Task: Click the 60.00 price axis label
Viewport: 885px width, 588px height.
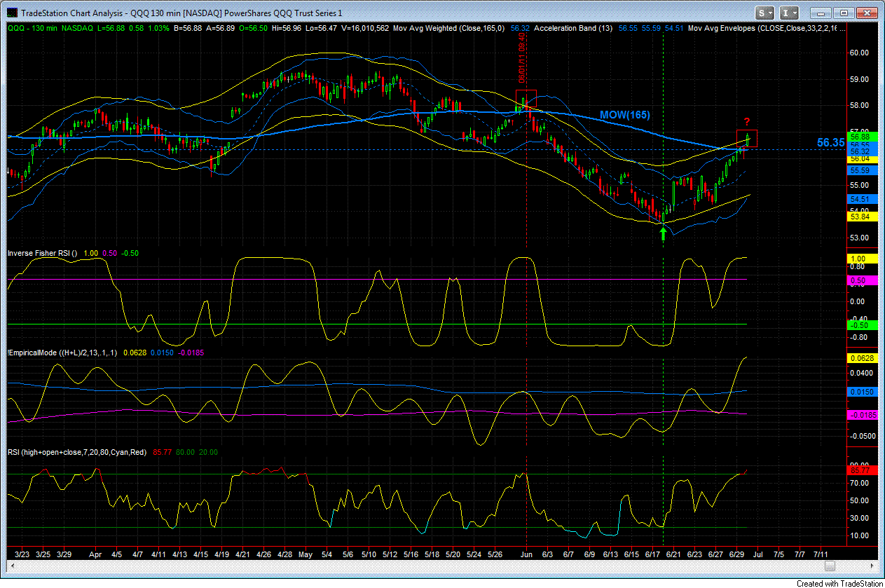Action: click(859, 53)
